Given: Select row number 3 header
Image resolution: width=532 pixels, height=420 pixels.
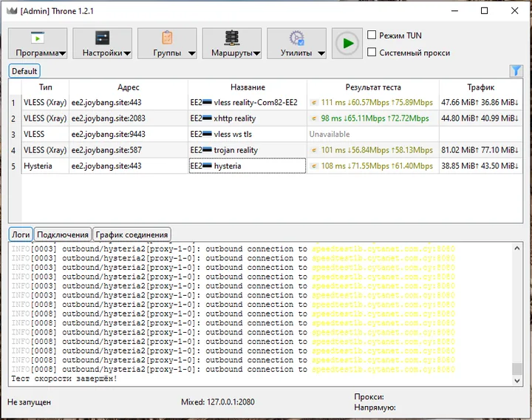Looking at the screenshot, I should 13,135.
